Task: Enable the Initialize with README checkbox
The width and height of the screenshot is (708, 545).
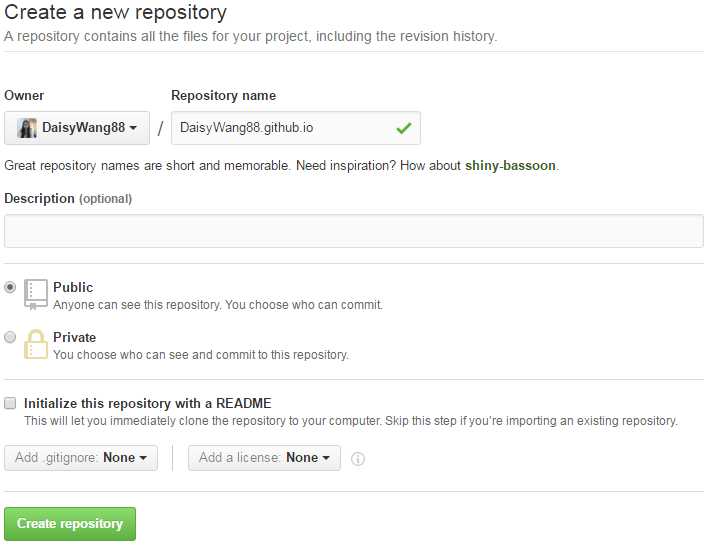Action: click(x=10, y=403)
